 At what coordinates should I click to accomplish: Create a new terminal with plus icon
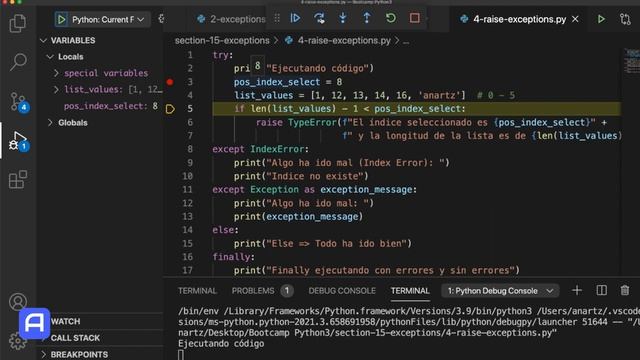577,291
